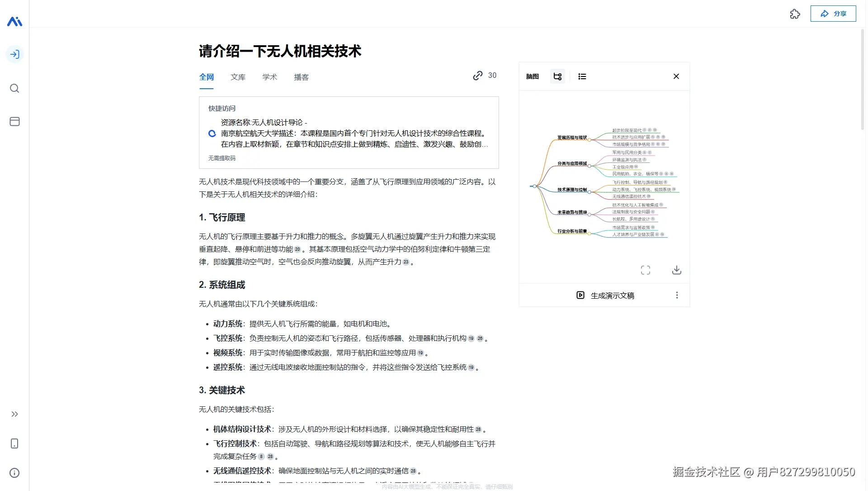Click the 分享 share button

(x=833, y=13)
